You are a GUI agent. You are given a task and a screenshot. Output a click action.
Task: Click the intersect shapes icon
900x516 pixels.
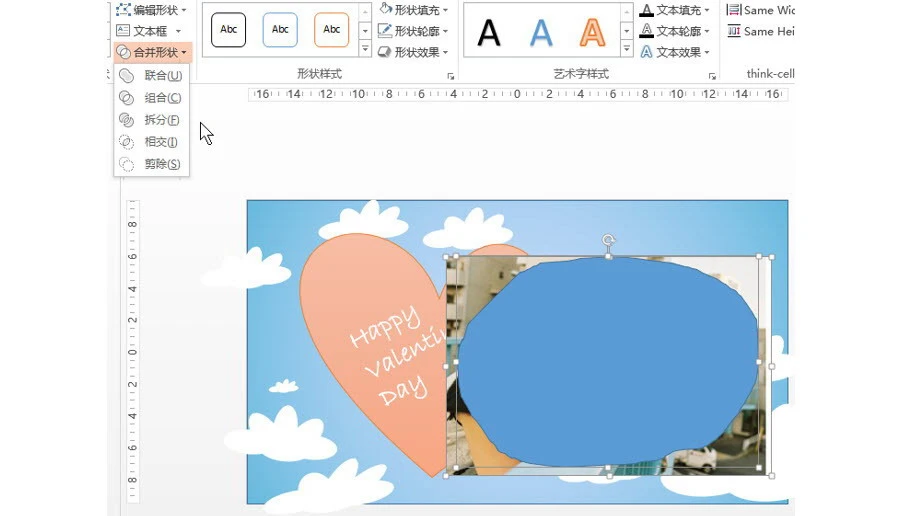126,142
